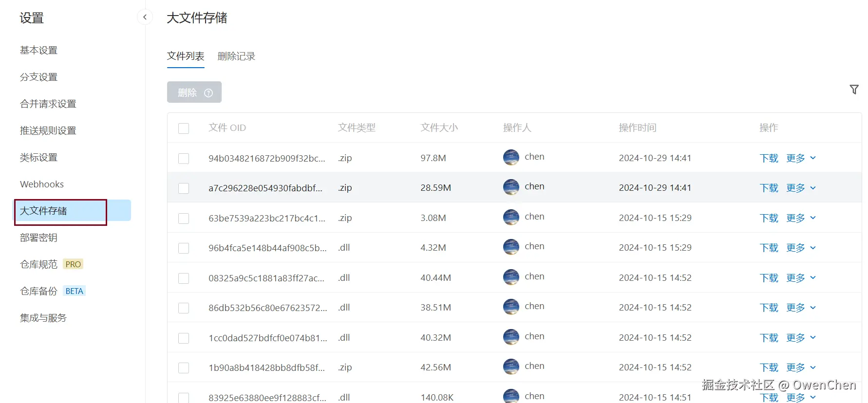The image size is (868, 403).
Task: Click chen's avatar in the 40.44M row
Action: pos(511,277)
